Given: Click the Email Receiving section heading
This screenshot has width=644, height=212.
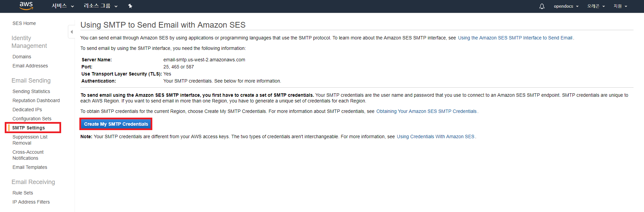Looking at the screenshot, I should tap(33, 182).
